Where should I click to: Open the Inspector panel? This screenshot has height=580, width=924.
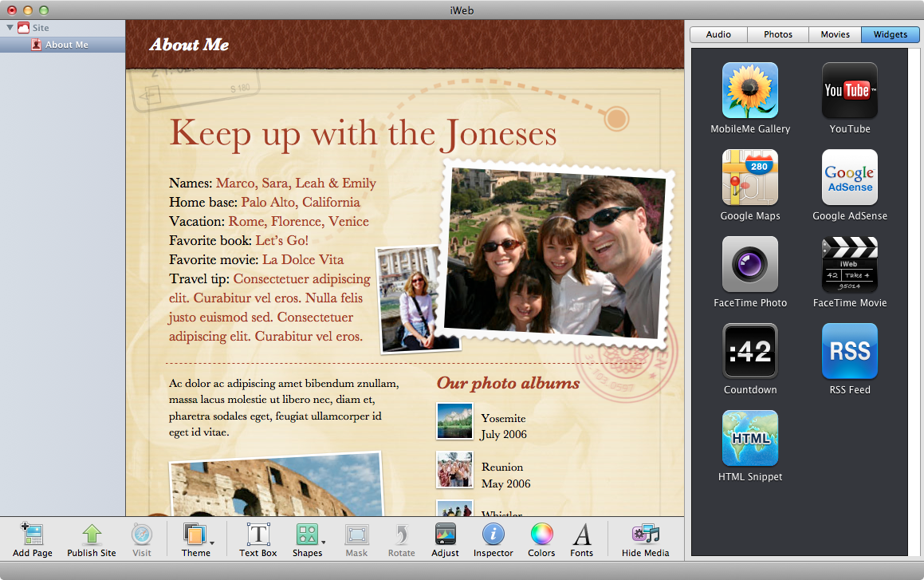(493, 535)
